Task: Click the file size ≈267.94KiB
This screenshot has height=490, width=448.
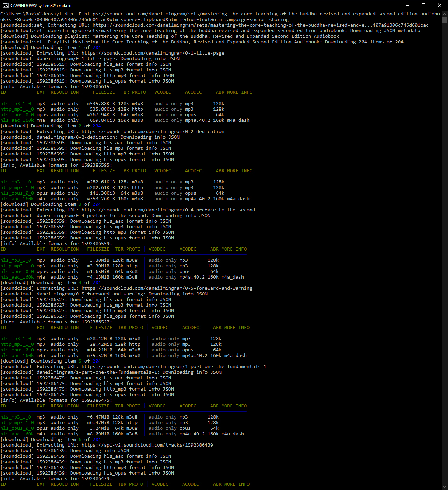Action: 101,115
